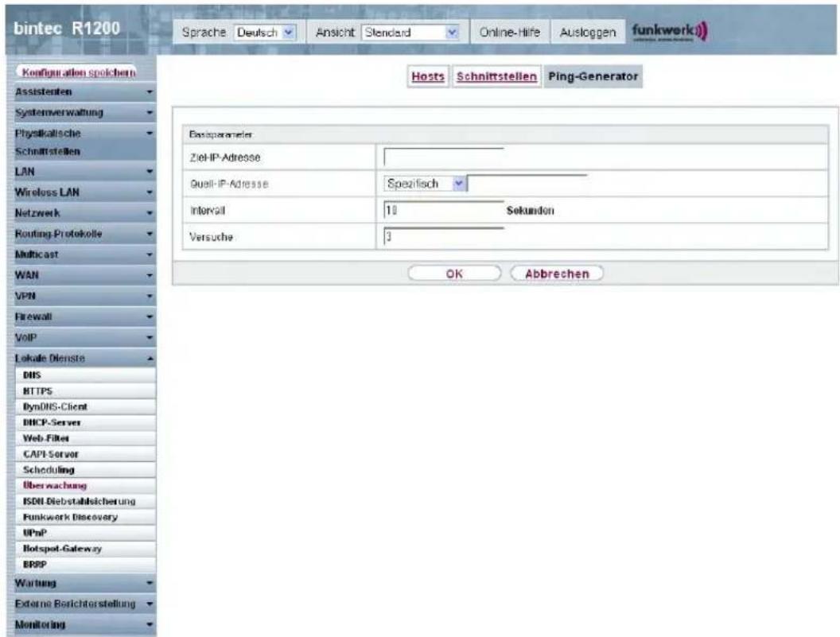This screenshot has height=637, width=840.
Task: Open the Spezifisch source IP dropdown
Action: [x=425, y=184]
